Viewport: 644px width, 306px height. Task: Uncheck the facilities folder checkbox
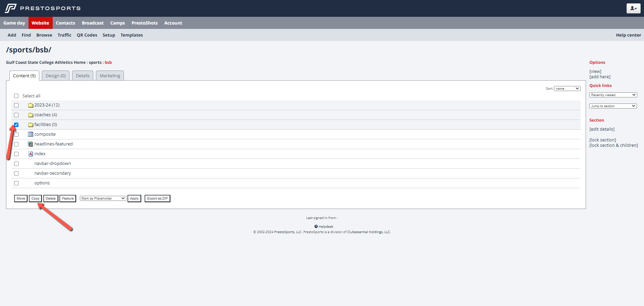click(16, 125)
